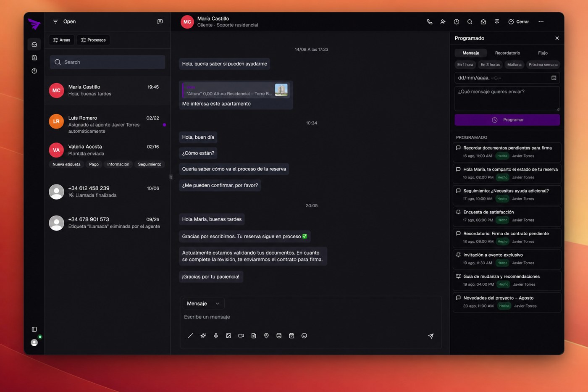Mark conversation as unread with envelope icon
Screen dimensions: 588x392
[x=483, y=22]
